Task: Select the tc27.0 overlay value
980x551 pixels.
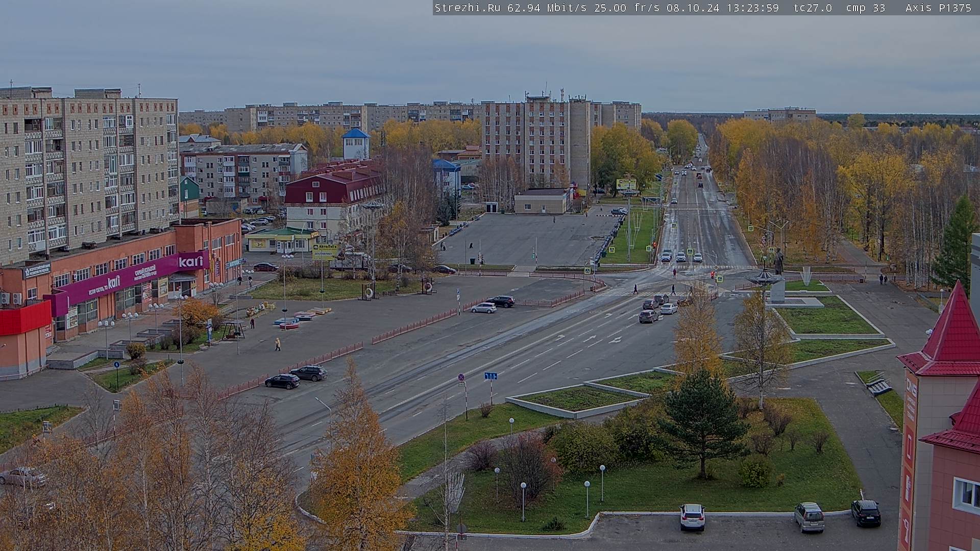Action: (813, 8)
